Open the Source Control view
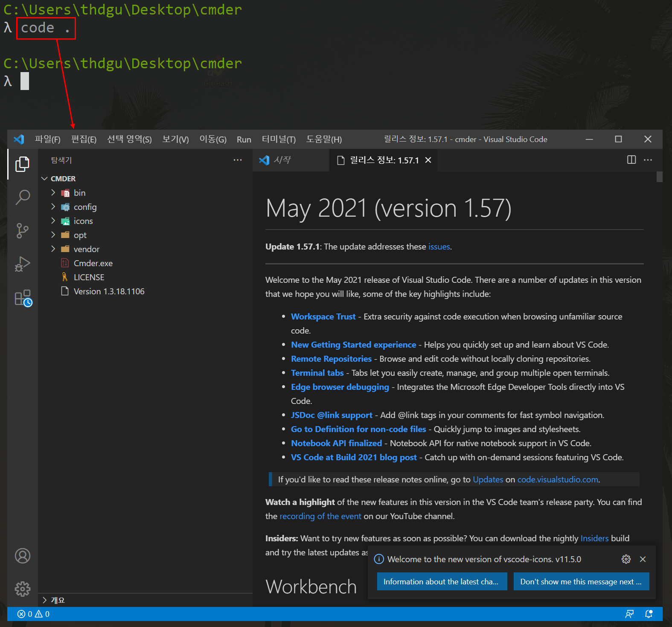Image resolution: width=672 pixels, height=627 pixels. click(23, 231)
